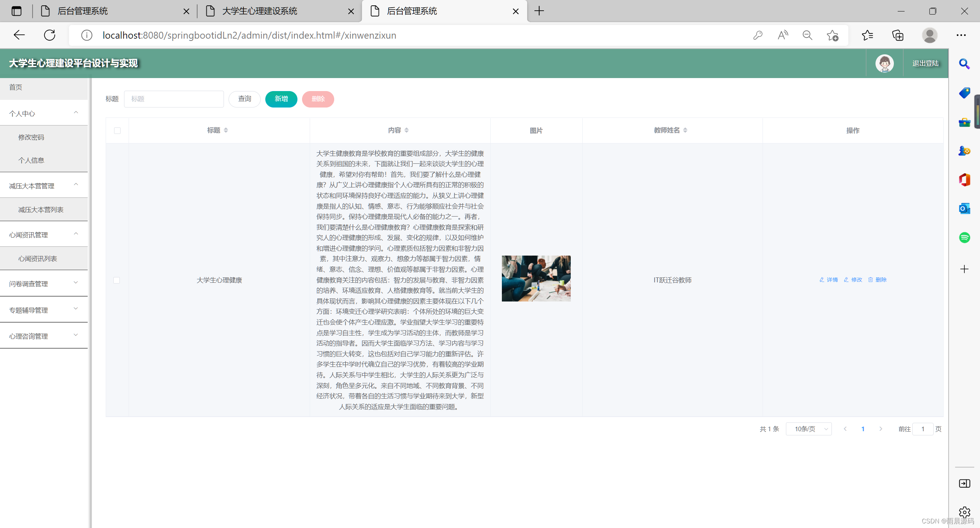Click 修改 for the 大学生心理健康 row
980x528 pixels.
(x=853, y=280)
